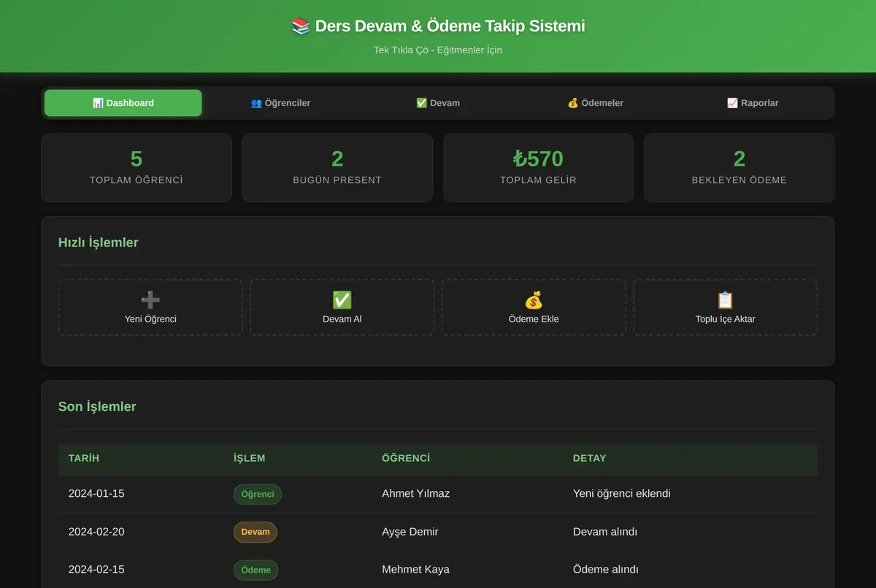Click the Toplam Gelir ₺570 card

[x=538, y=168]
